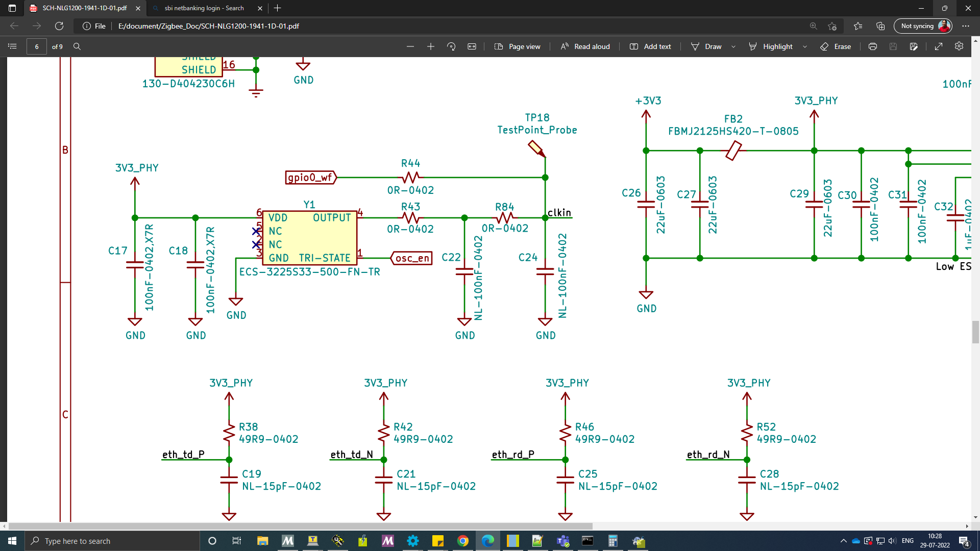Viewport: 980px width, 551px height.
Task: Open Sticky Notes from taskbar
Action: [x=438, y=541]
